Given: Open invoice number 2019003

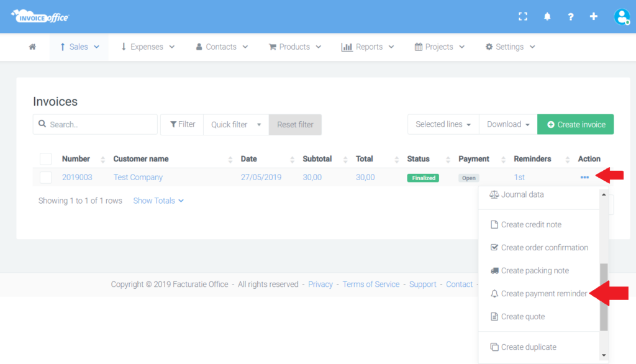Looking at the screenshot, I should coord(77,177).
